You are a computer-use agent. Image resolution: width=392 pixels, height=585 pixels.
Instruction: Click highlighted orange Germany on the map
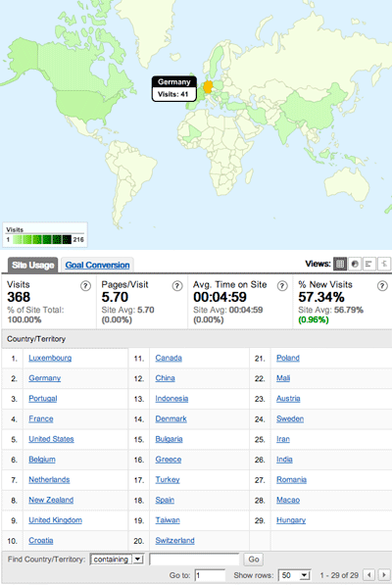point(208,87)
